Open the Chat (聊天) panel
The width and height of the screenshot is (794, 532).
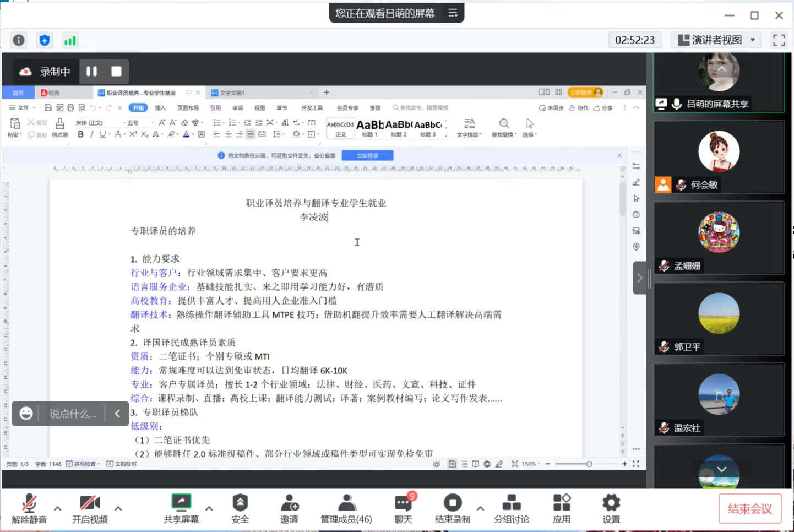pos(403,508)
